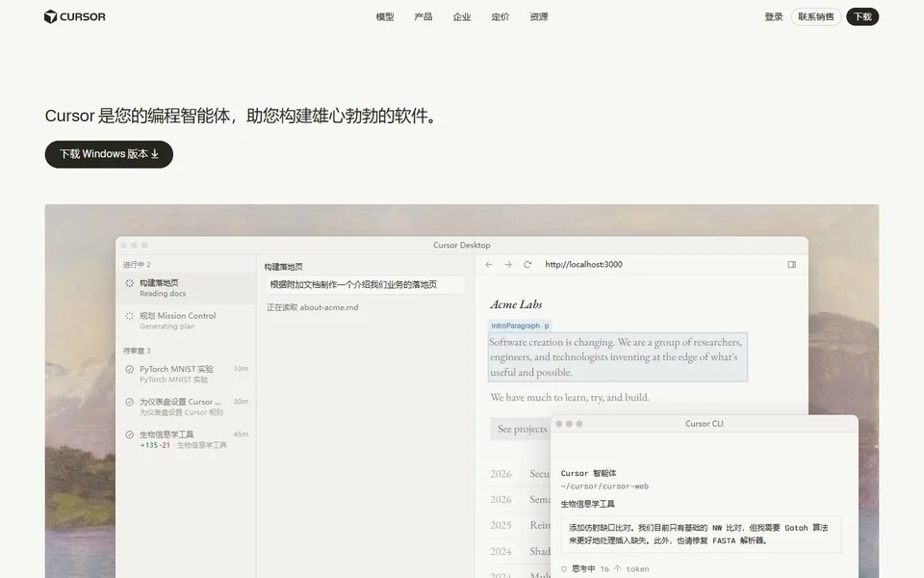Select the 构建落地页 Reading docs task

pos(186,288)
